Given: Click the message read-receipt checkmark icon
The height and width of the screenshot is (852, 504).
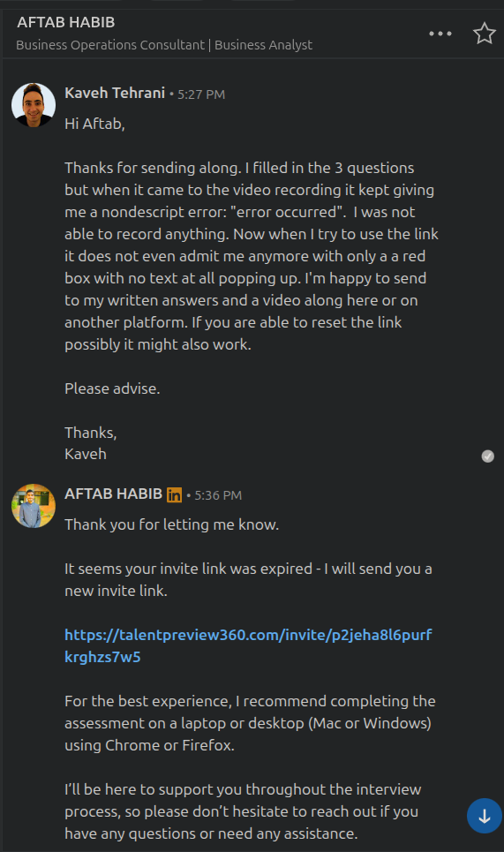Looking at the screenshot, I should click(488, 456).
